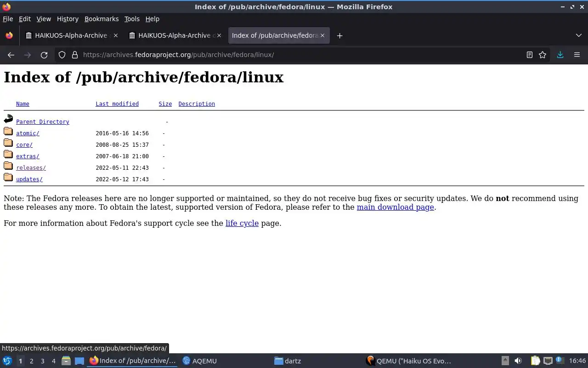
Task: Click folder icon beside core/
Action: pyautogui.click(x=8, y=143)
